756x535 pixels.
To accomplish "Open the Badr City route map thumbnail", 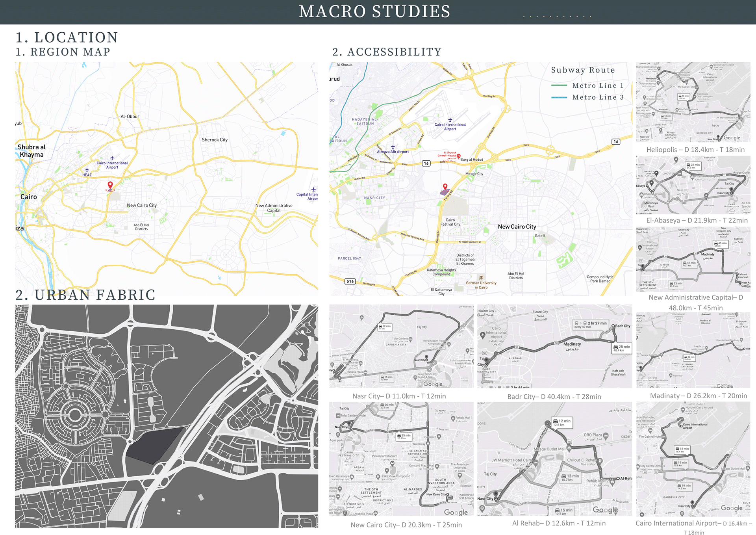I will (555, 346).
